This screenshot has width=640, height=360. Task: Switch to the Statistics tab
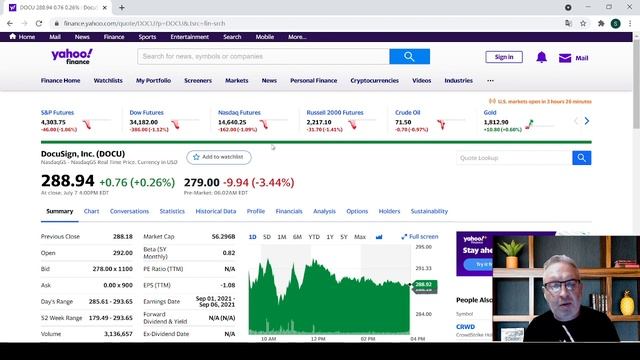click(x=172, y=211)
